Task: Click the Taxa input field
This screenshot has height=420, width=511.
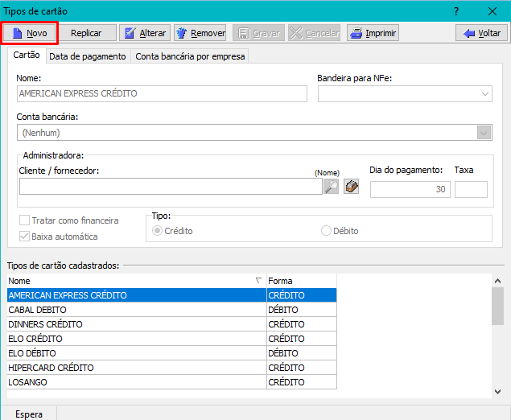Action: coord(471,189)
